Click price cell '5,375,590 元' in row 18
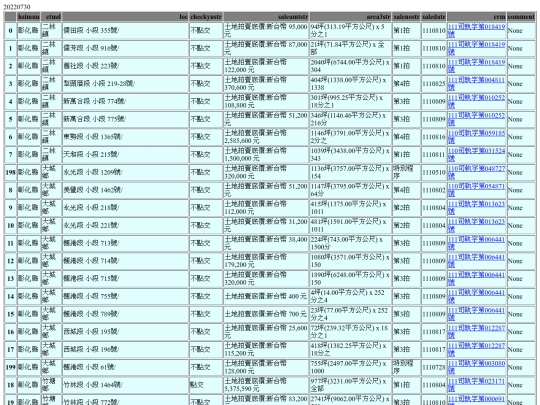Viewport: 540px width, 405px height. point(266,385)
